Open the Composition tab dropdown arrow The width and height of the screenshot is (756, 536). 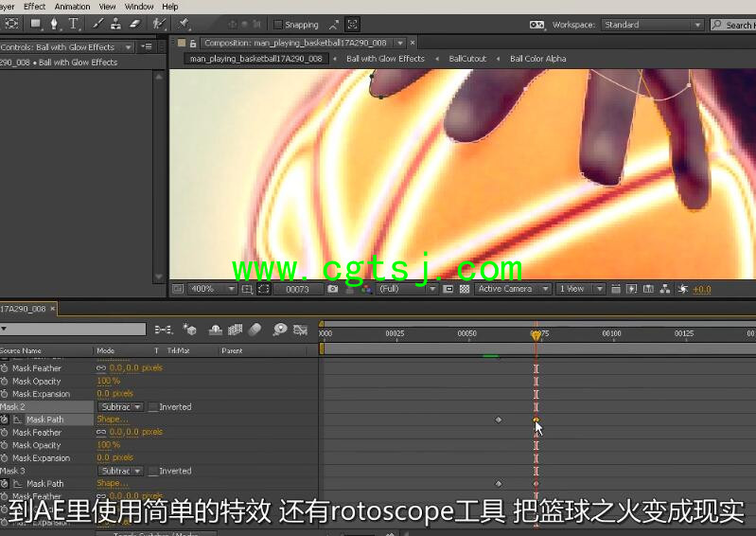coord(399,43)
